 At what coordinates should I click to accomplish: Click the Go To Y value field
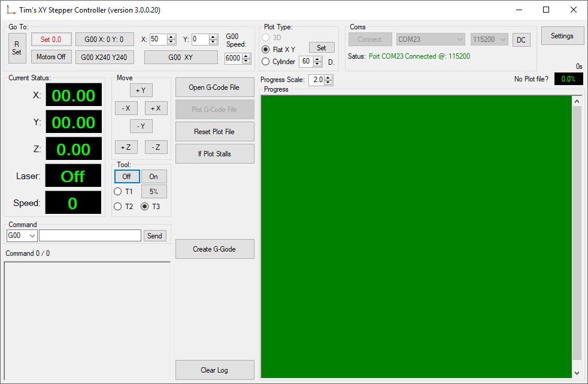click(200, 39)
